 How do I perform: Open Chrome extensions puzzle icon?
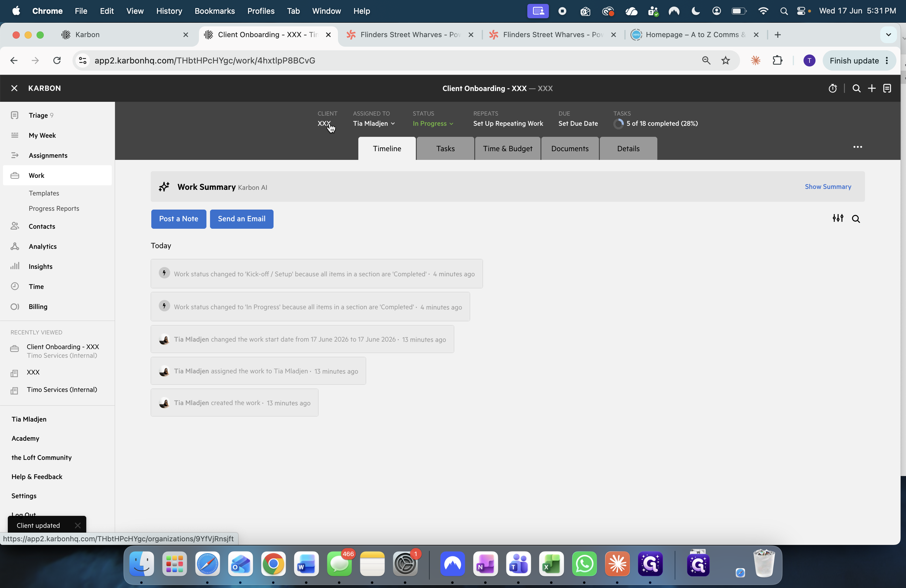[777, 60]
